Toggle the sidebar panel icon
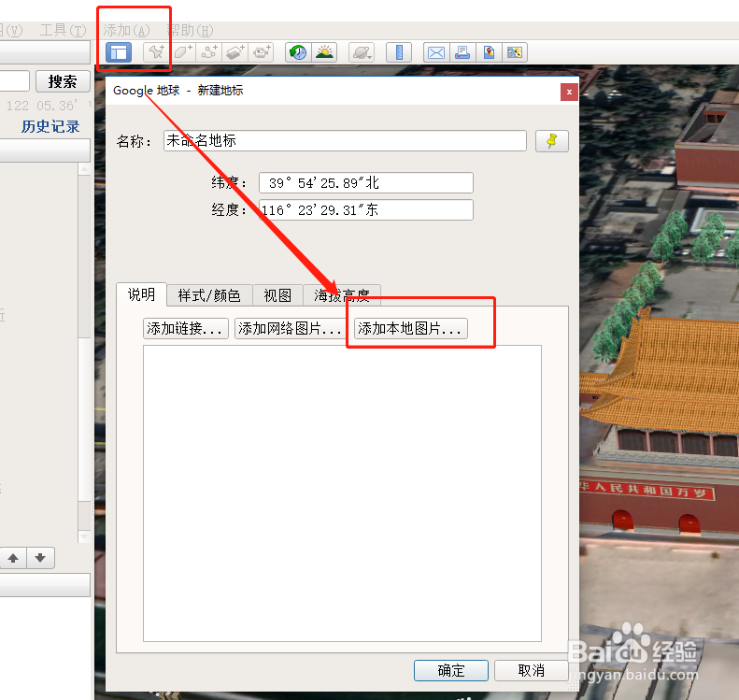This screenshot has height=700, width=739. (119, 52)
